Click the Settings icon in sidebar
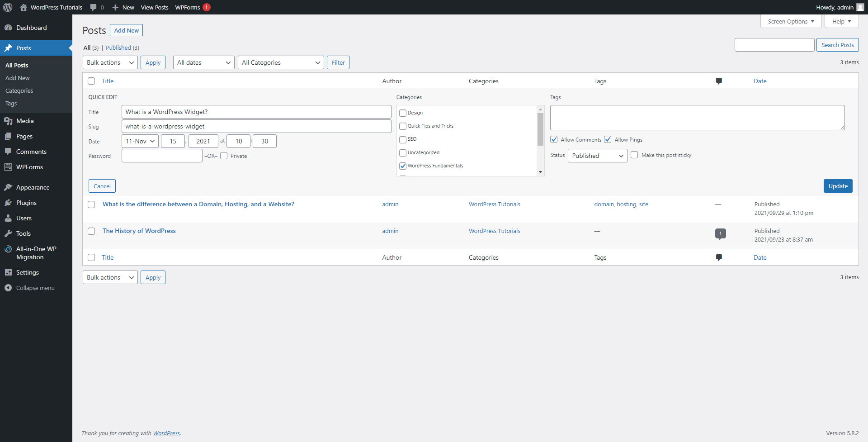Screen dimensions: 868x442 (8, 272)
